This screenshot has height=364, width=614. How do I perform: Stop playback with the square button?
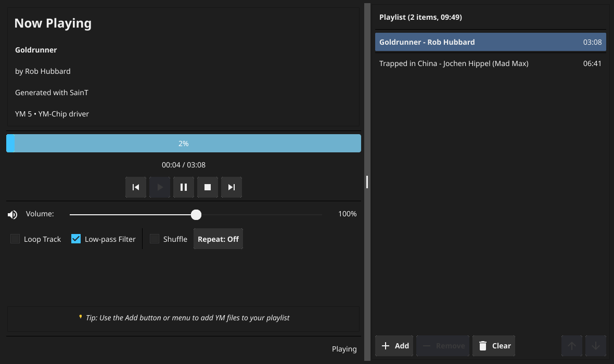click(x=208, y=187)
